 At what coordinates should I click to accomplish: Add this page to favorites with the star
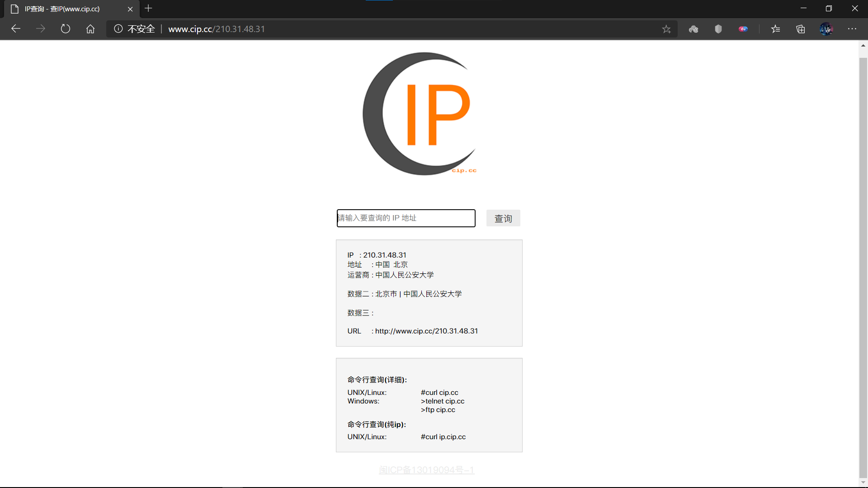(666, 29)
